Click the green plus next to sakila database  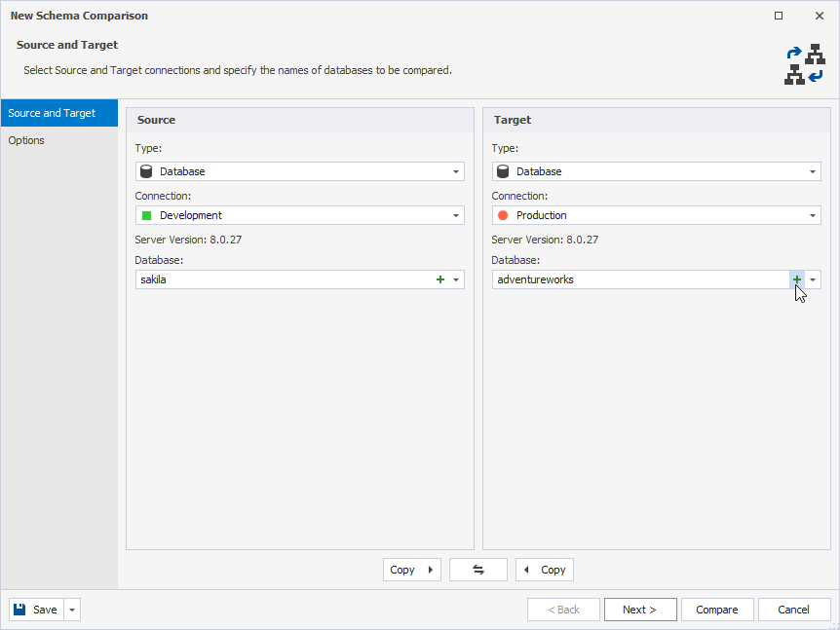(x=440, y=279)
